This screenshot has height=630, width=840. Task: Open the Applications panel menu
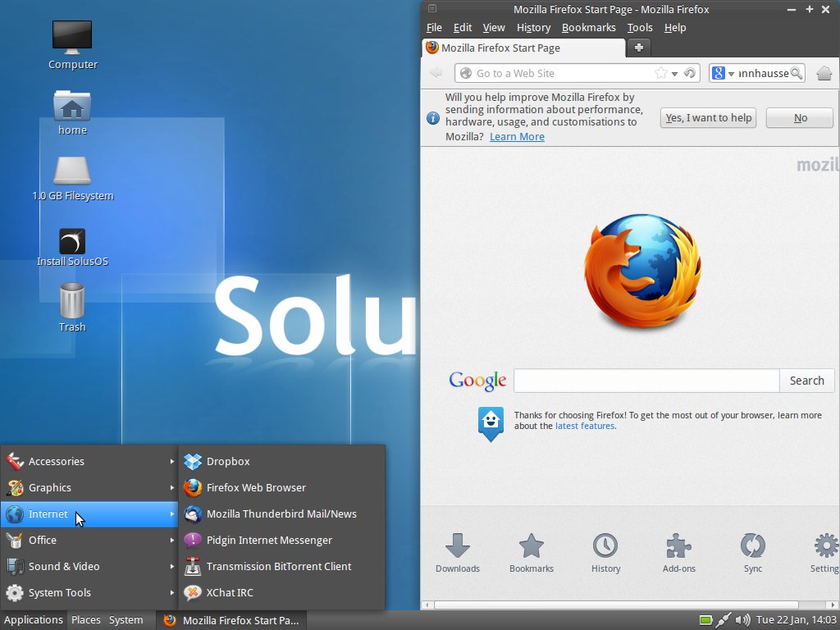[33, 620]
